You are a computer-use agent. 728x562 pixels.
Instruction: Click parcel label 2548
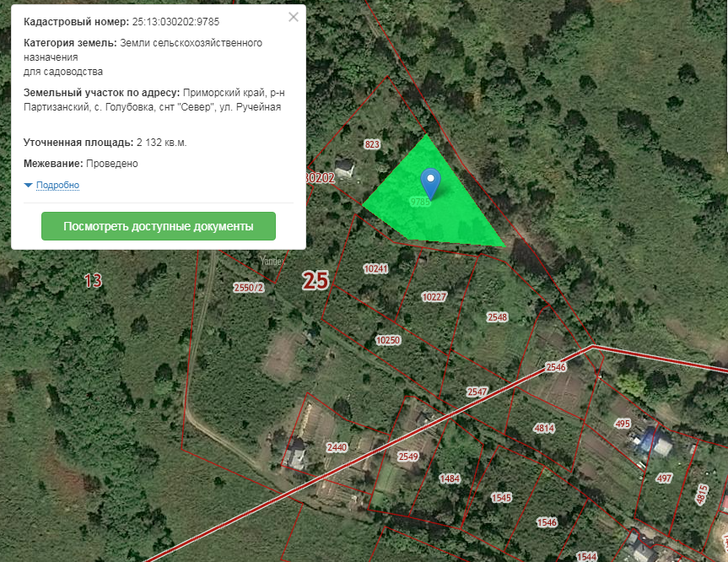pyautogui.click(x=497, y=317)
